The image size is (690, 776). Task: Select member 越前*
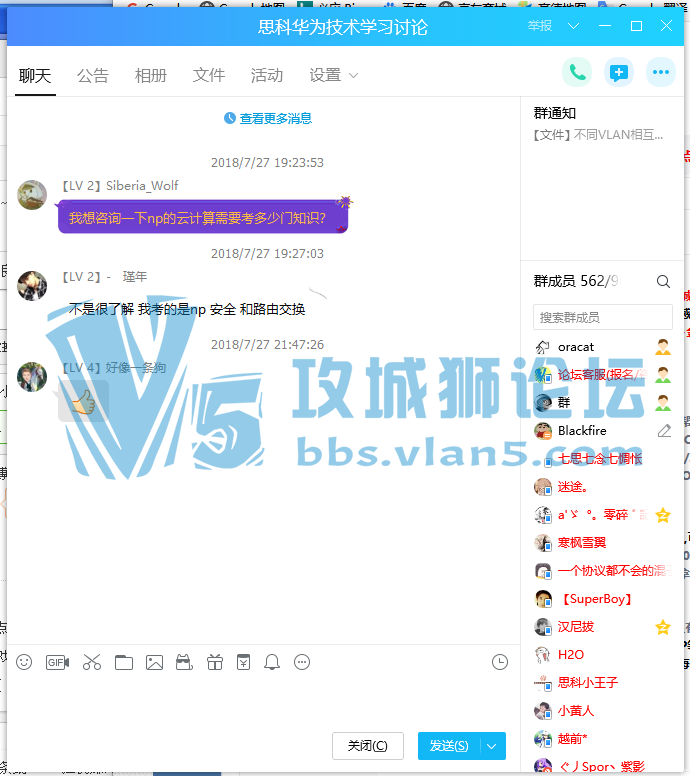603,739
